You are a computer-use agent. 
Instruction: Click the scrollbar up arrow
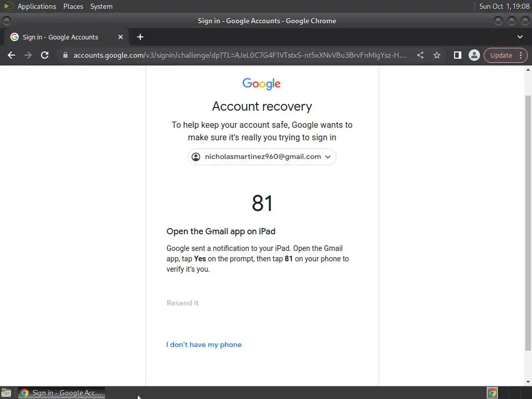(x=528, y=70)
